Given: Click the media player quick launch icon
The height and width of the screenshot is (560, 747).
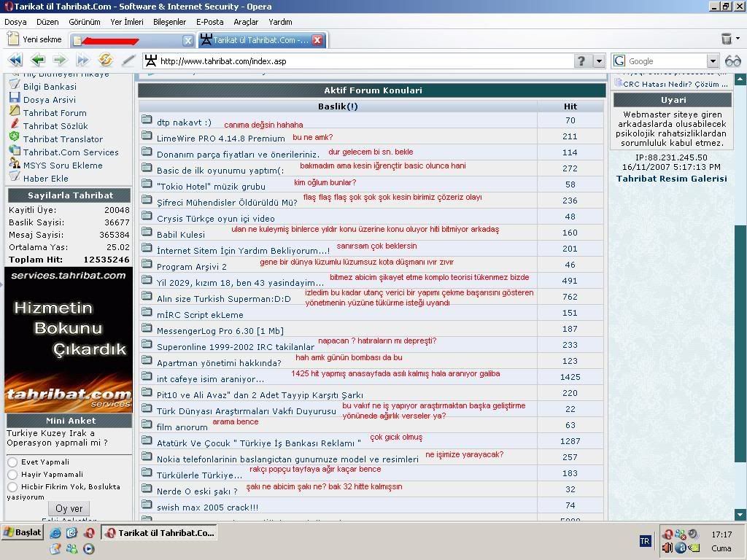Looking at the screenshot, I should (88, 548).
